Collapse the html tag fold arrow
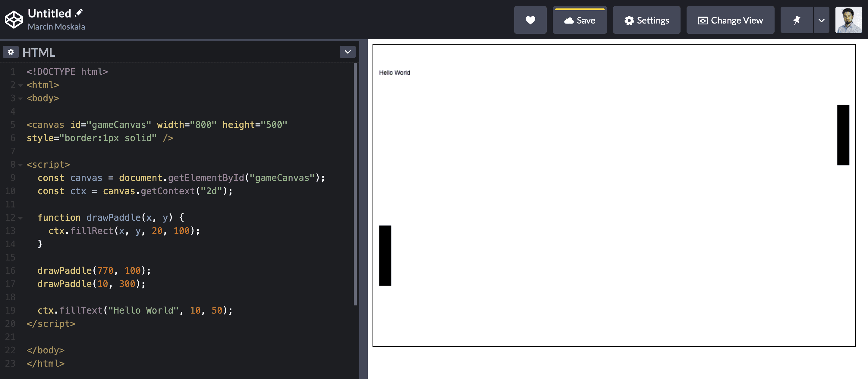The width and height of the screenshot is (868, 379). pos(20,85)
